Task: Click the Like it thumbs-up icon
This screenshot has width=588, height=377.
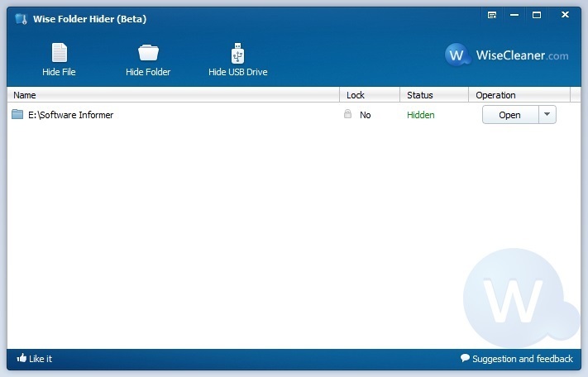Action: click(x=22, y=358)
